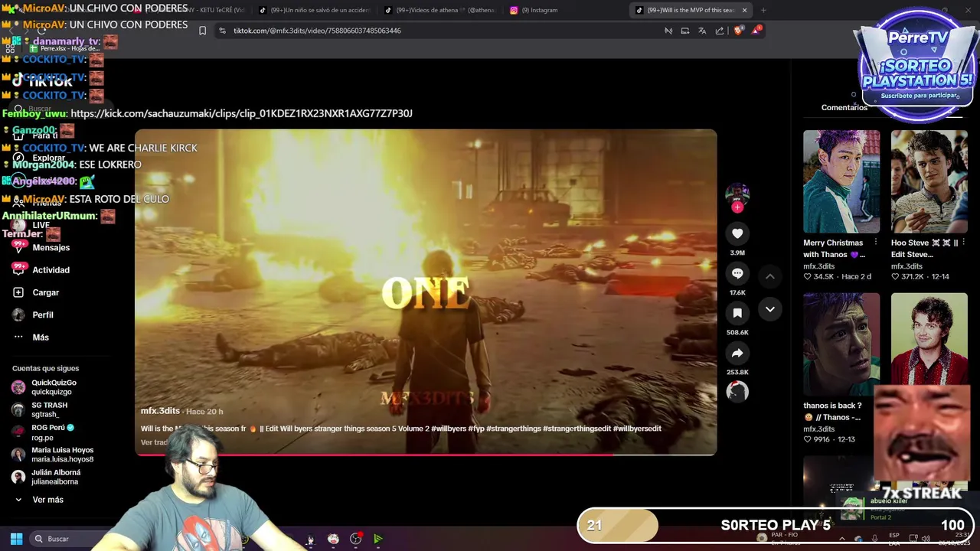Switch to 'Un niño se salvó' tab
Image resolution: width=980 pixels, height=551 pixels.
(314, 10)
